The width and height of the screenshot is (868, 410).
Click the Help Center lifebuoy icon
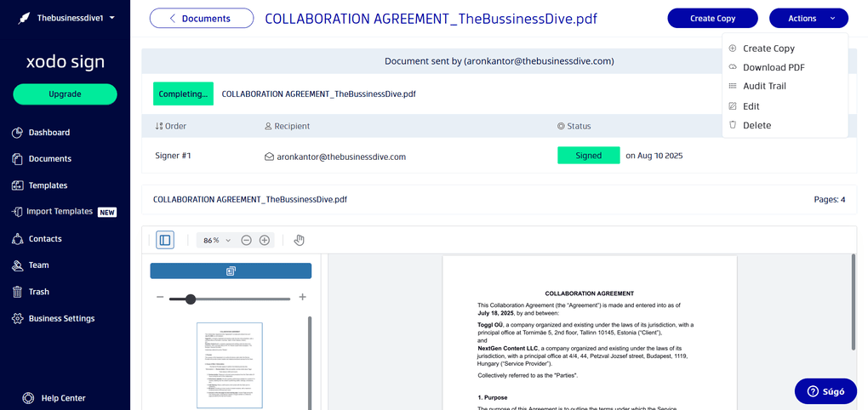(28, 398)
